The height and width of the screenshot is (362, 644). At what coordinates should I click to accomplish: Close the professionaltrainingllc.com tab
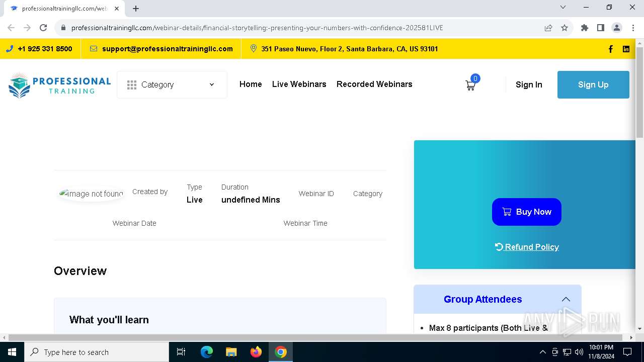pos(117,9)
